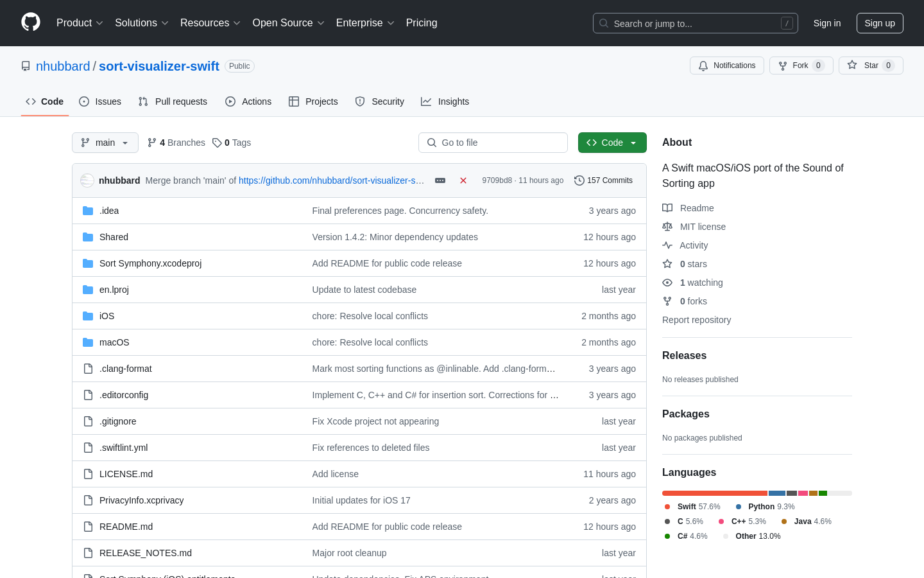The height and width of the screenshot is (578, 924).
Task: Open the Pricing page
Action: point(422,23)
